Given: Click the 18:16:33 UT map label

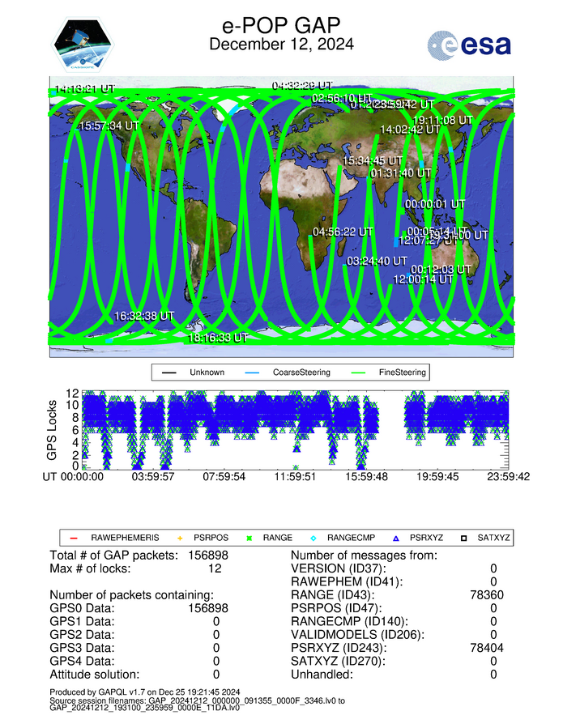Looking at the screenshot, I should [x=217, y=338].
